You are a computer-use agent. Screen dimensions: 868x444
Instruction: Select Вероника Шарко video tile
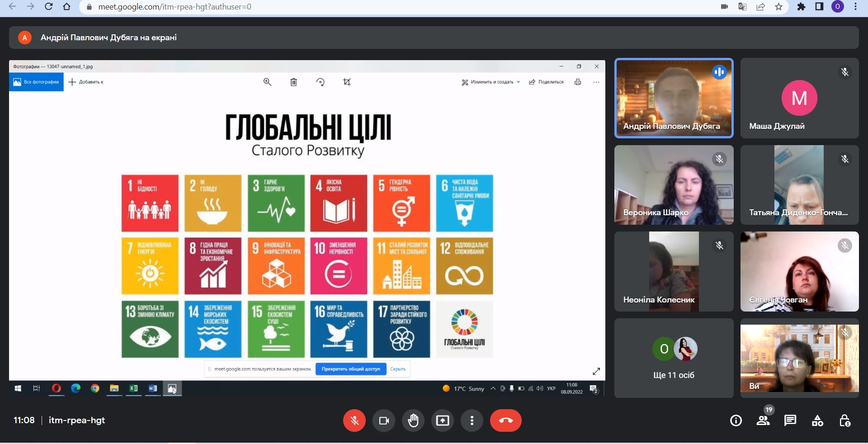tap(674, 185)
